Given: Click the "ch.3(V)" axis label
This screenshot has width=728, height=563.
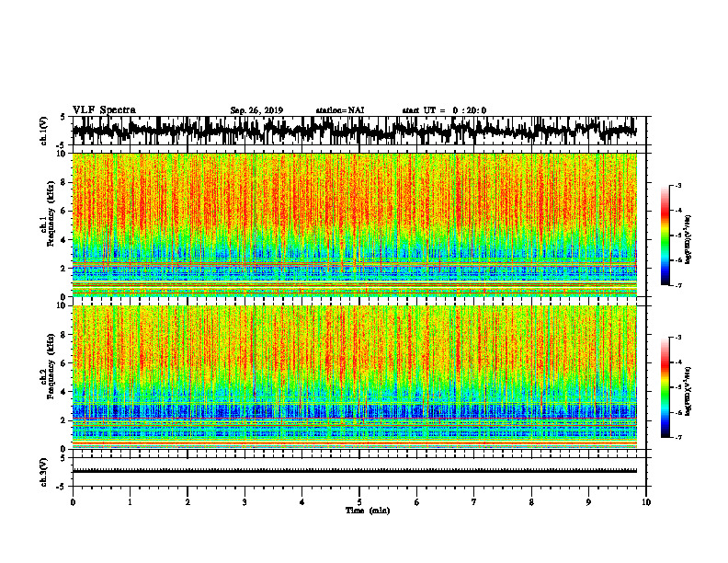Looking at the screenshot, I should click(x=44, y=472).
